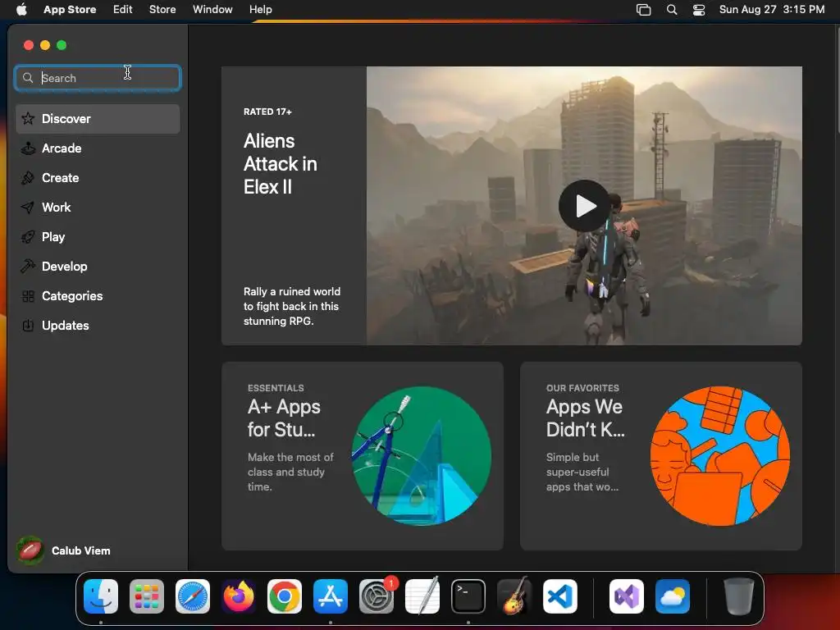
Task: Click Calub Viem's account avatar
Action: point(30,550)
